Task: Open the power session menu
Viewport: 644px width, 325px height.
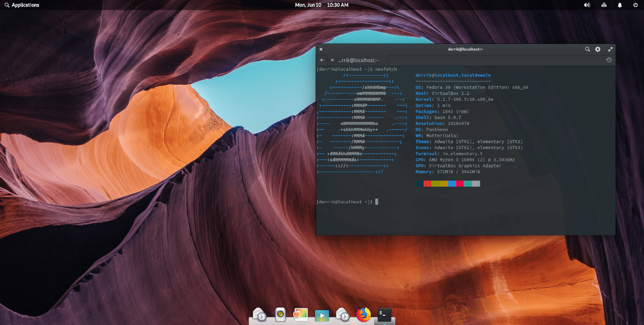Action: 635,5
